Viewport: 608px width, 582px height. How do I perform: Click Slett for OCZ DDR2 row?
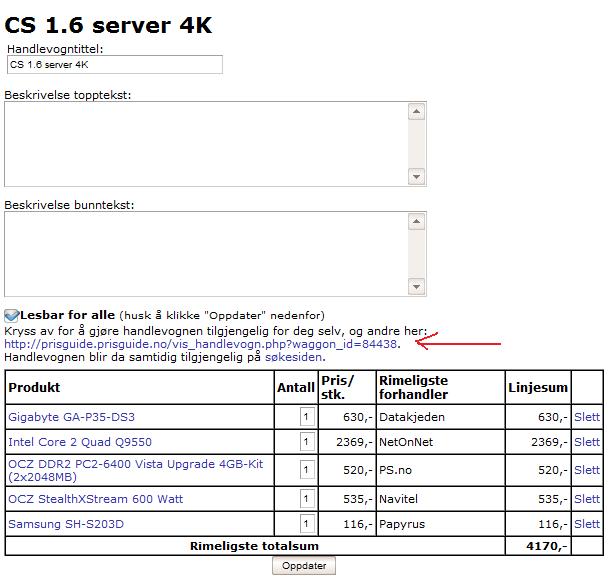(x=587, y=470)
